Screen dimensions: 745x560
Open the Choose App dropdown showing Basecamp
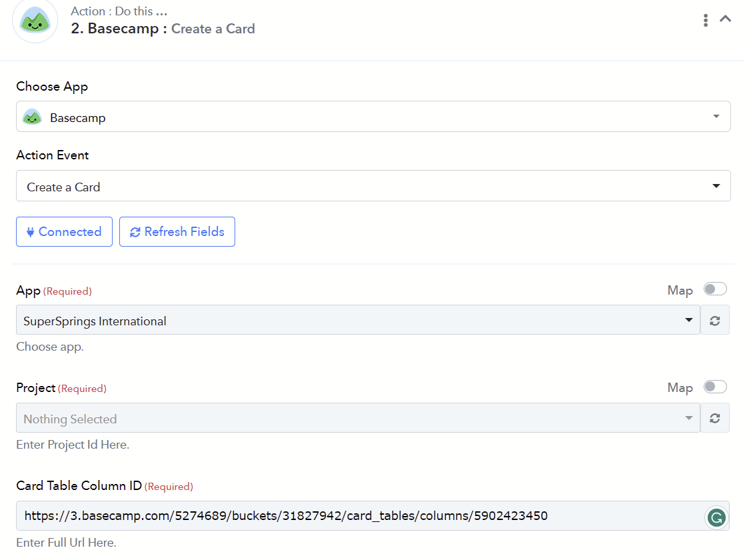373,117
